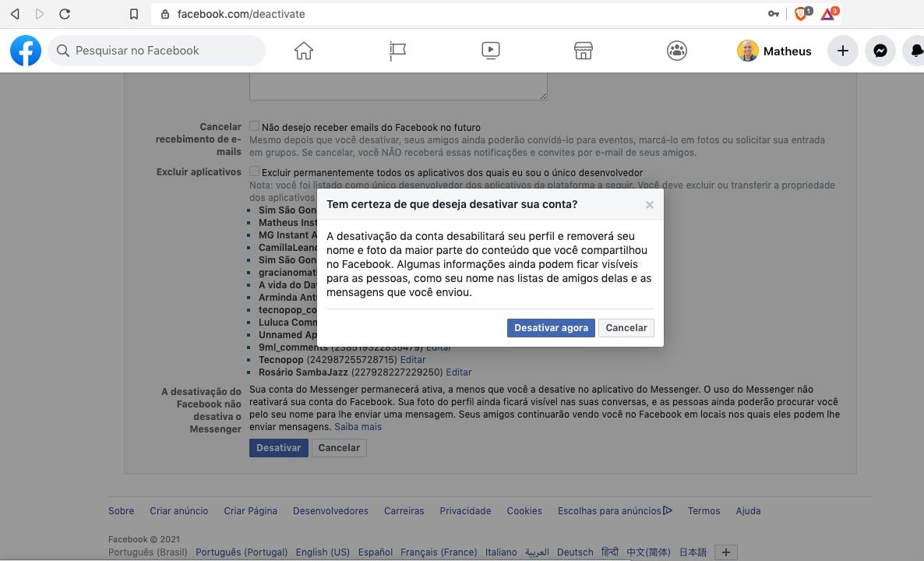Click the bookmark icon in the browser toolbar
This screenshot has height=561, width=924.
pos(134,13)
